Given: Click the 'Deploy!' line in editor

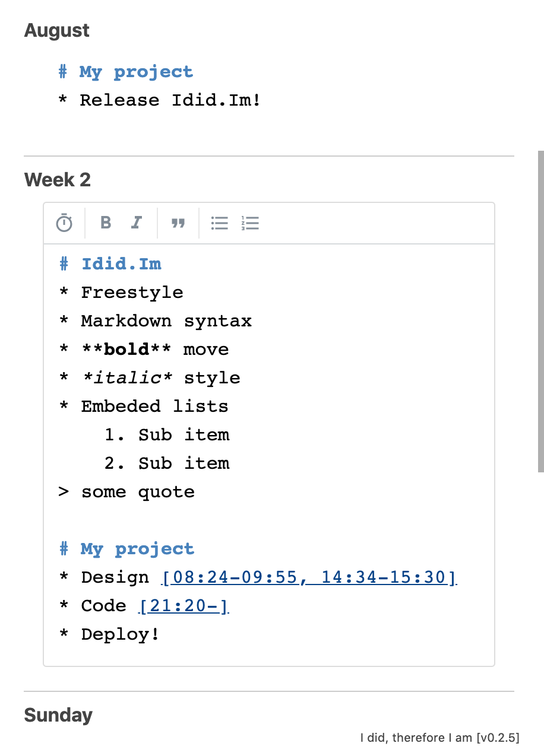Looking at the screenshot, I should (120, 634).
